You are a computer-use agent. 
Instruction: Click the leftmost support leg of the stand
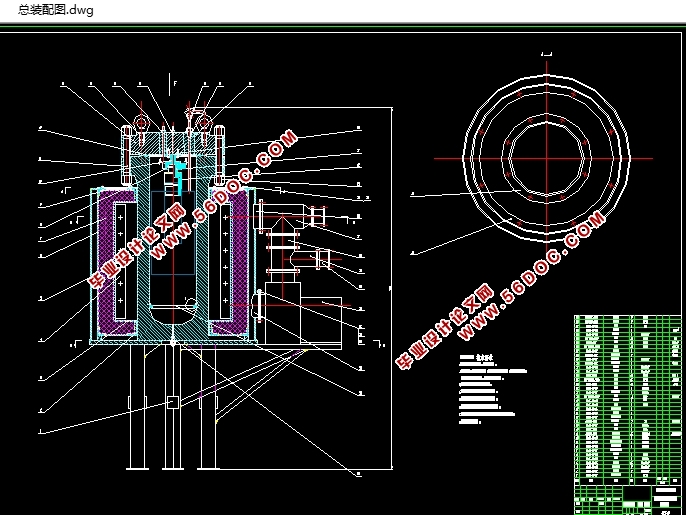pos(137,407)
